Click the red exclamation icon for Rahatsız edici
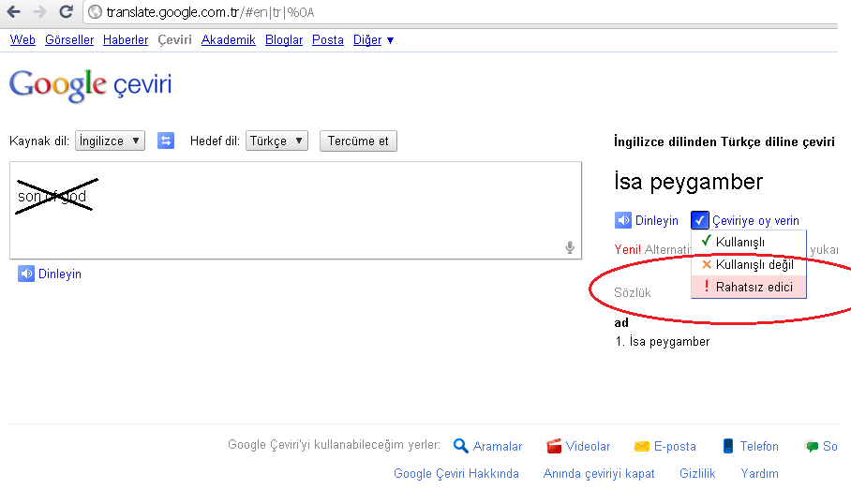This screenshot has width=851, height=504. (706, 286)
